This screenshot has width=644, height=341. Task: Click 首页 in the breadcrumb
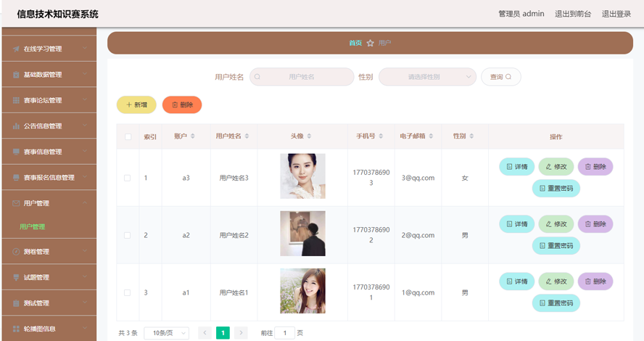click(355, 43)
